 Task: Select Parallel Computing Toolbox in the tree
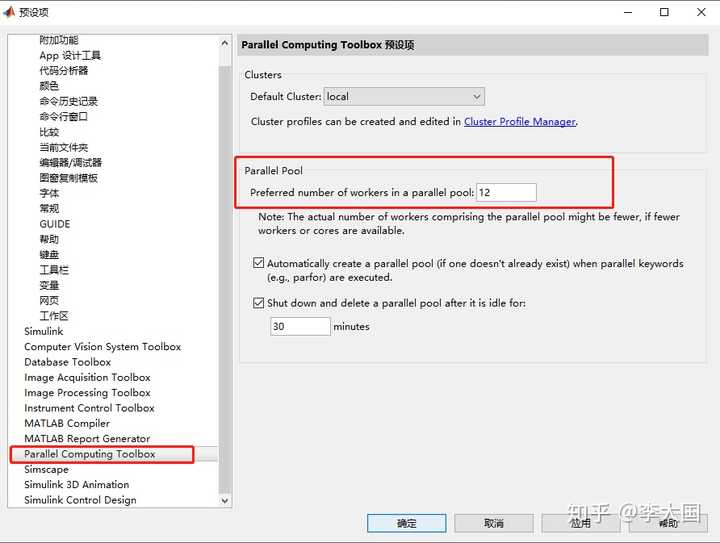(90, 454)
